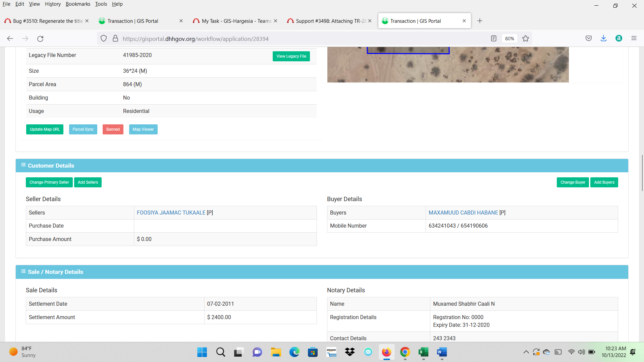644x362 pixels.
Task: Click the Parcel Sync button
Action: 83,129
